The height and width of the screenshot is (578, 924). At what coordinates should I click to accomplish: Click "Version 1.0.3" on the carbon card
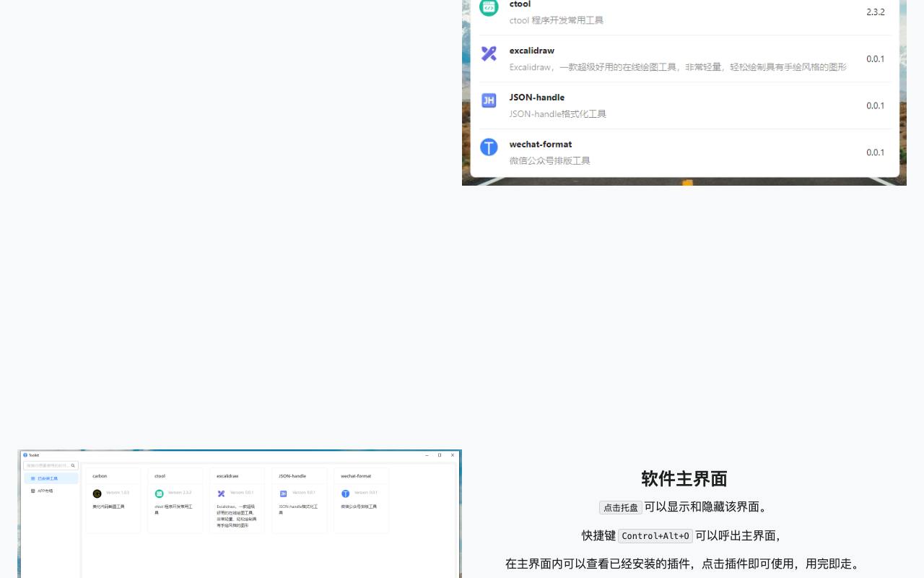[118, 493]
